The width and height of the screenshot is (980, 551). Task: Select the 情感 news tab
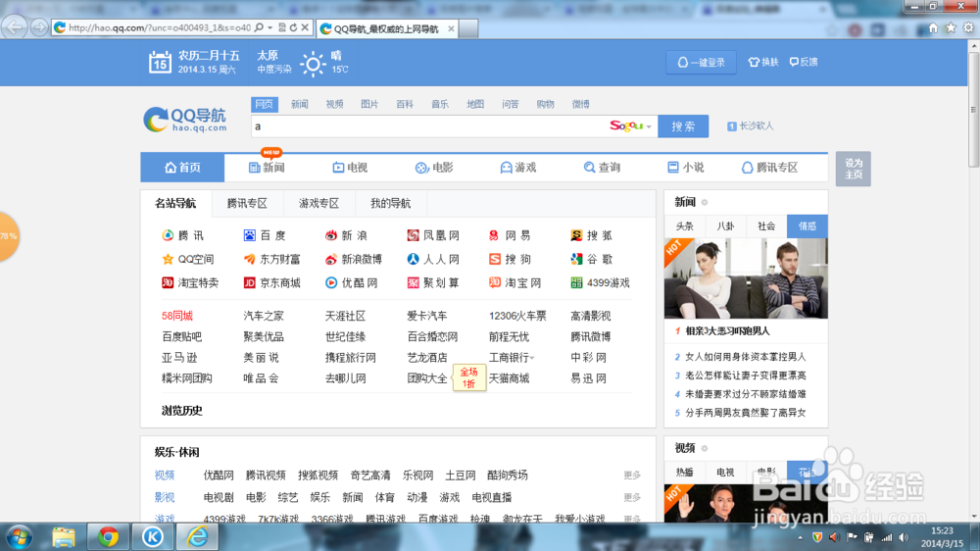(x=808, y=226)
